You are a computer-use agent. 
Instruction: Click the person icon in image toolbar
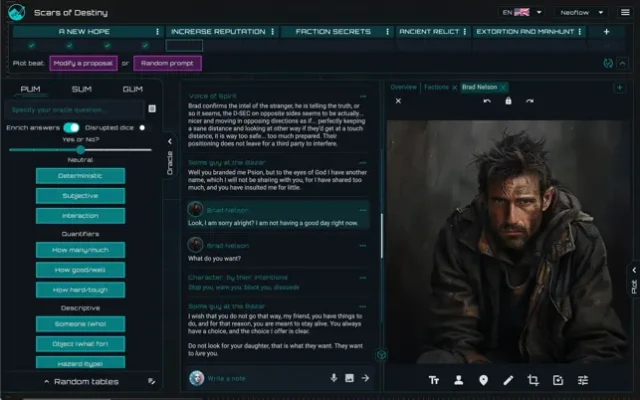tap(459, 380)
